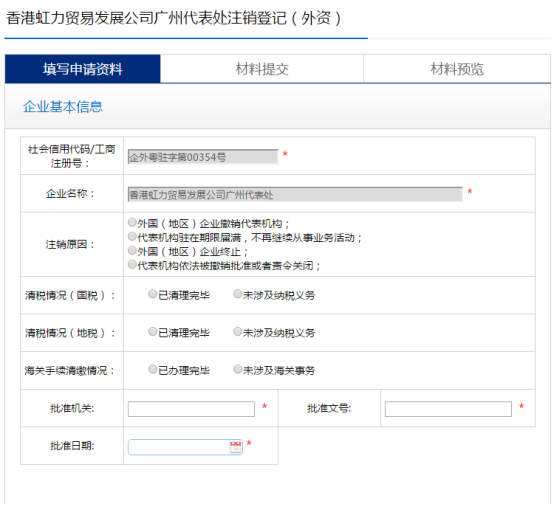The image size is (554, 505).
Task: Click the 企业名称 disabled field
Action: [x=295, y=194]
